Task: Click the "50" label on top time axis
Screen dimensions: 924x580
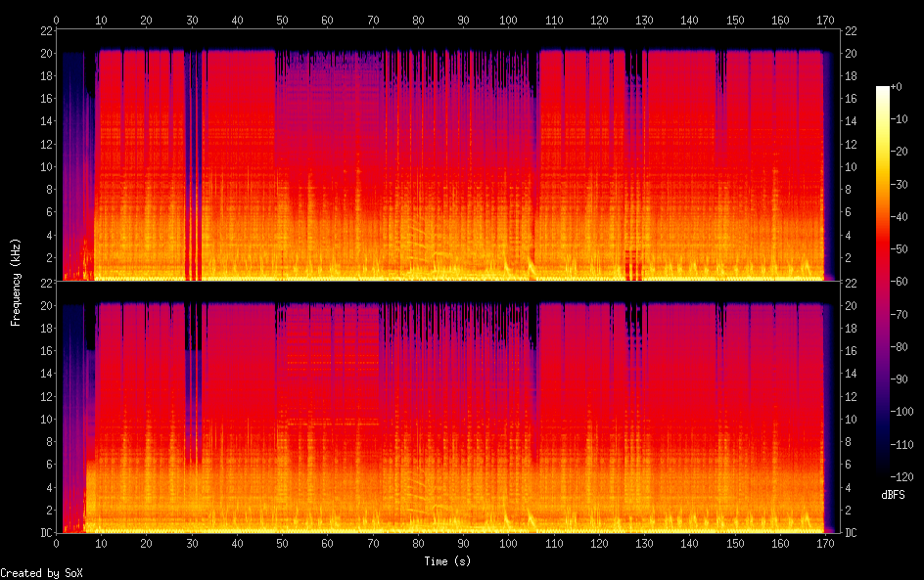Action: [282, 20]
